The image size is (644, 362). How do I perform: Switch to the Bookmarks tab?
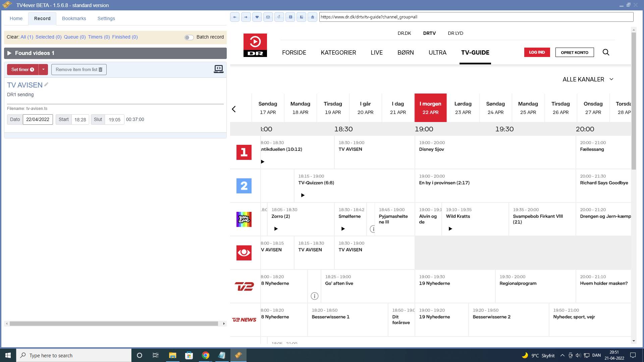click(74, 18)
